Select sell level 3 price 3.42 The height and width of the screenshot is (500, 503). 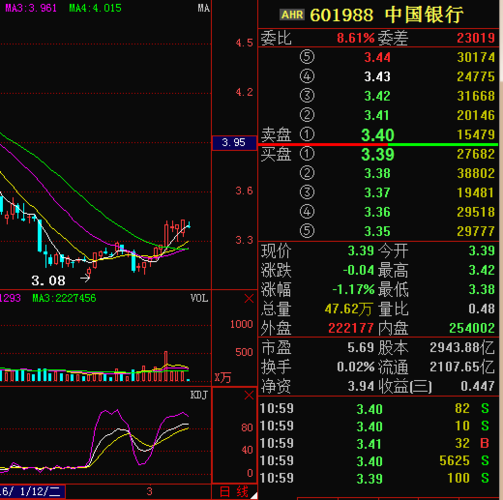coord(377,96)
